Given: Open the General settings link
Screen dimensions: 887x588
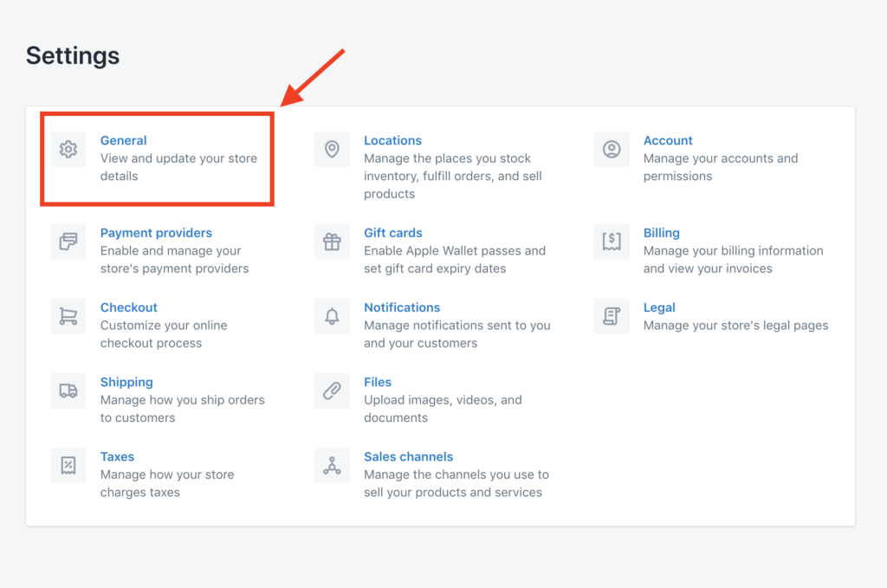Looking at the screenshot, I should pyautogui.click(x=123, y=140).
